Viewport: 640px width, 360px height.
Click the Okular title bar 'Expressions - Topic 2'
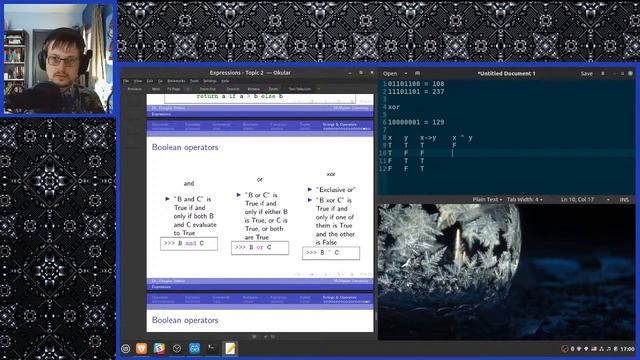(250, 73)
